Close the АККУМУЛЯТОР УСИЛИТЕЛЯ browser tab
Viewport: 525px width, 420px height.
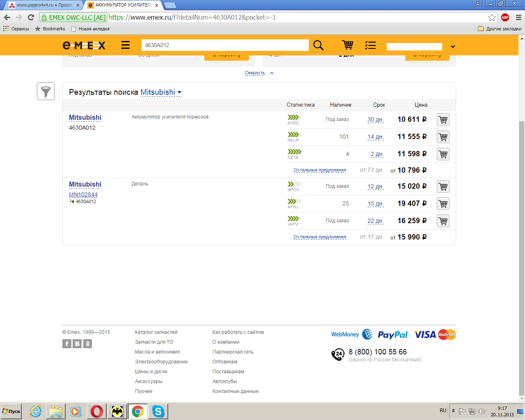[156, 5]
